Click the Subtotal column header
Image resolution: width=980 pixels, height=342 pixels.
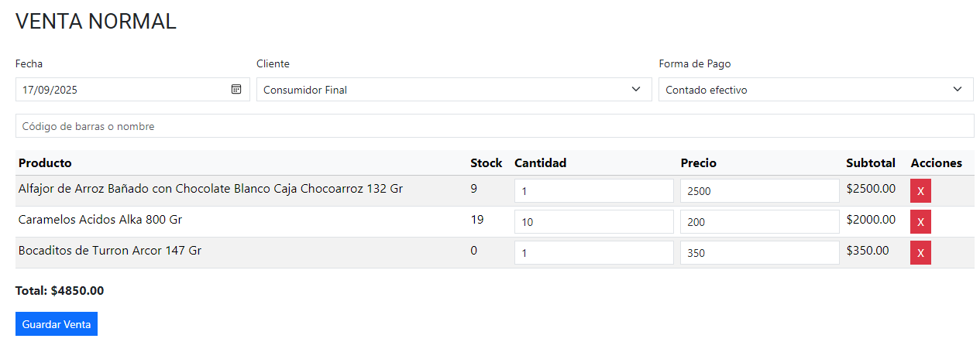pos(870,163)
